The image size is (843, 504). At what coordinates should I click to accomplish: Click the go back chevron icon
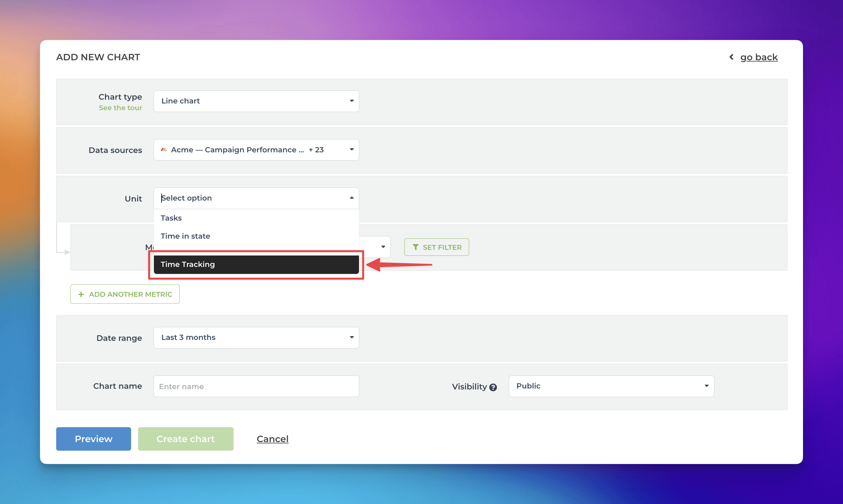731,57
